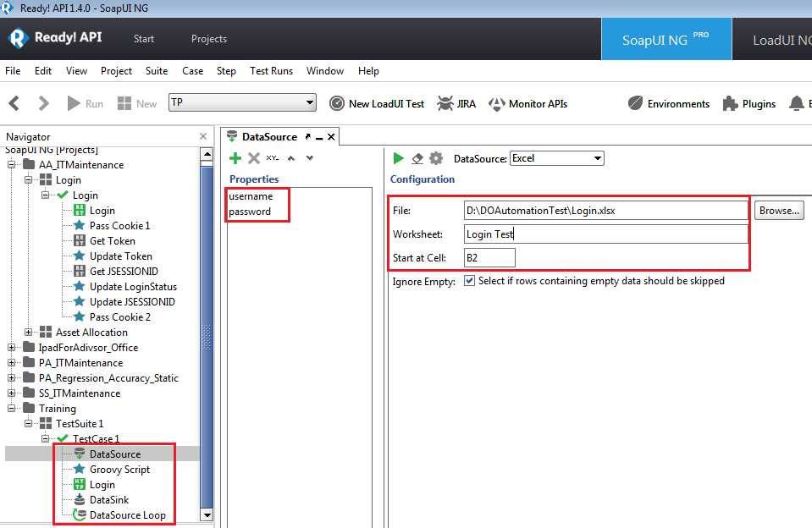Collapse TestSuite 1 node
This screenshot has width=812, height=528.
coord(29,423)
